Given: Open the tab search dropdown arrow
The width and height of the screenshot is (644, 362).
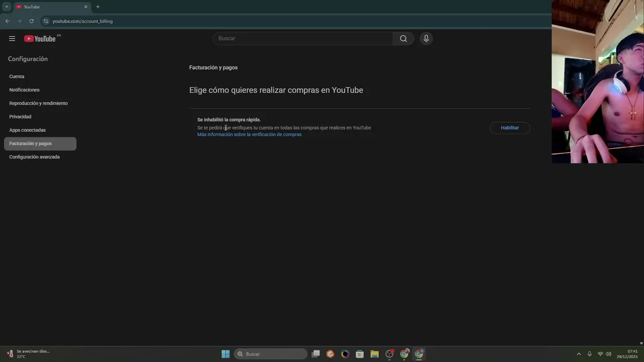Looking at the screenshot, I should coord(7,7).
